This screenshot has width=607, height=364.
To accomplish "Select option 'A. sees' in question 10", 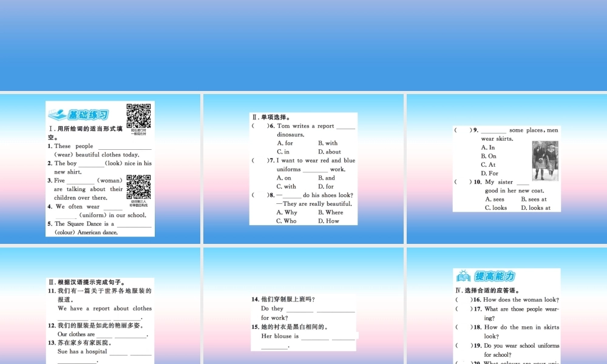I will [495, 199].
